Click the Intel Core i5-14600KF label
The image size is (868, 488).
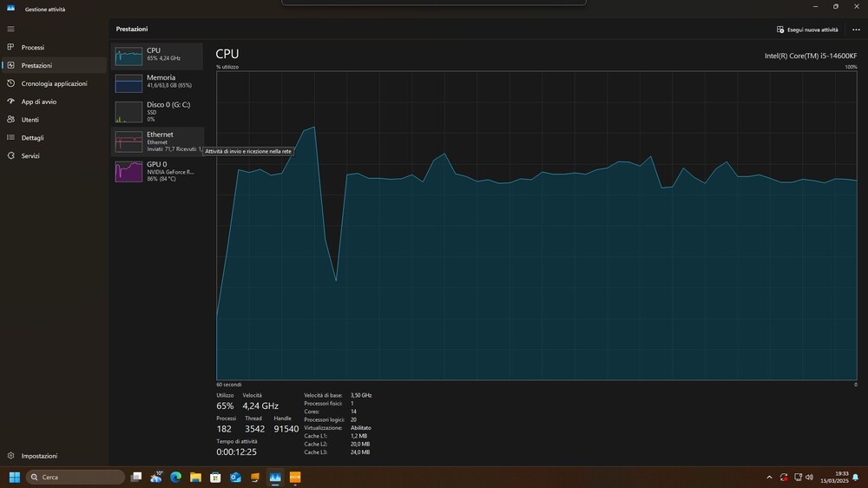811,56
